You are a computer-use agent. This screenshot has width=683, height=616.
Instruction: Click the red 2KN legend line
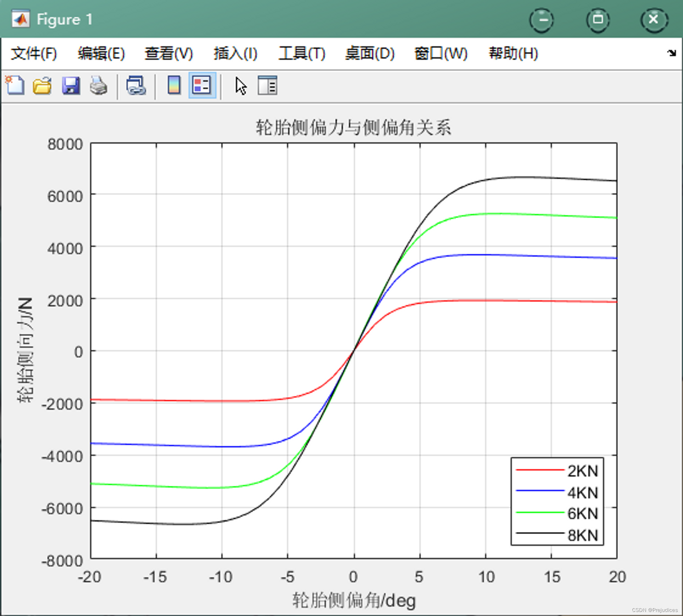point(540,471)
